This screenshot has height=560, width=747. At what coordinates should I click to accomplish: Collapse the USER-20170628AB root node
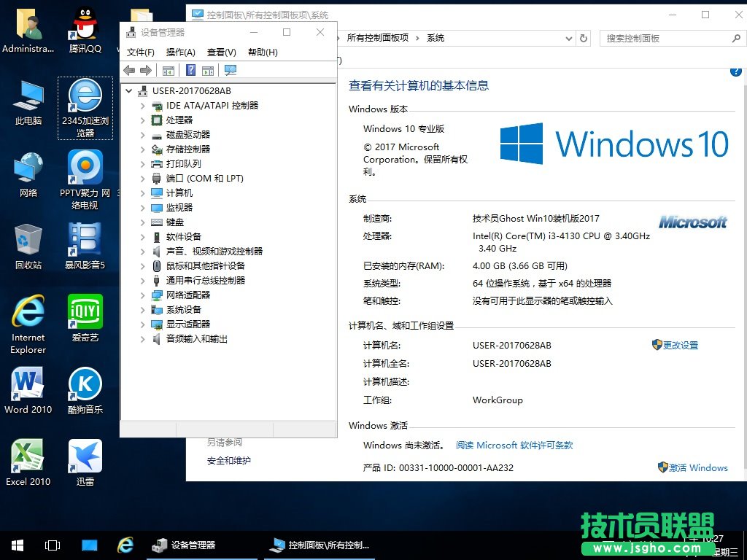[x=128, y=90]
